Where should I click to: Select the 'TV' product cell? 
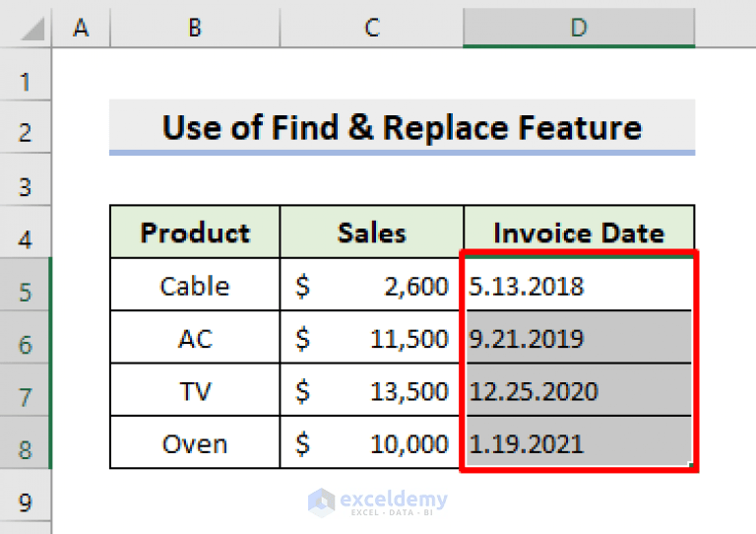pos(195,390)
